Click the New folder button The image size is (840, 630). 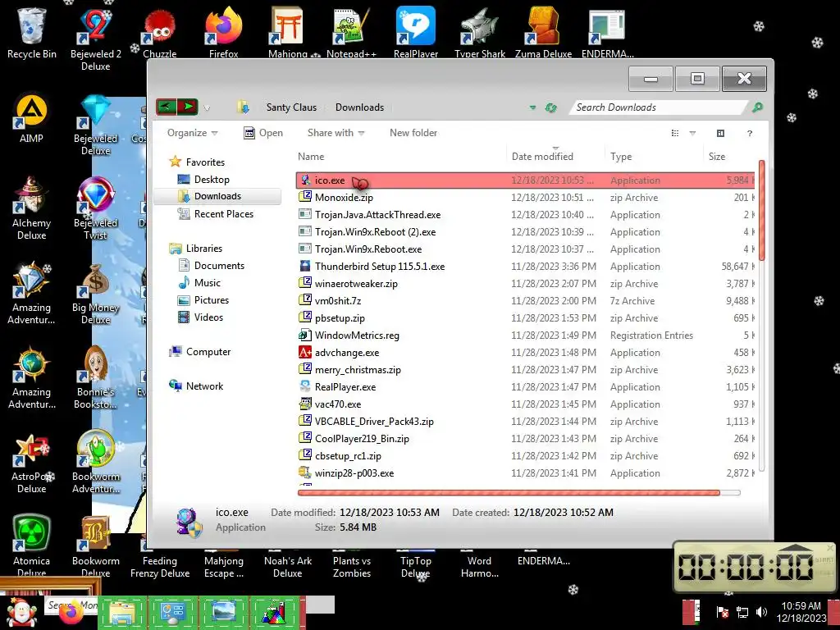[x=413, y=133]
